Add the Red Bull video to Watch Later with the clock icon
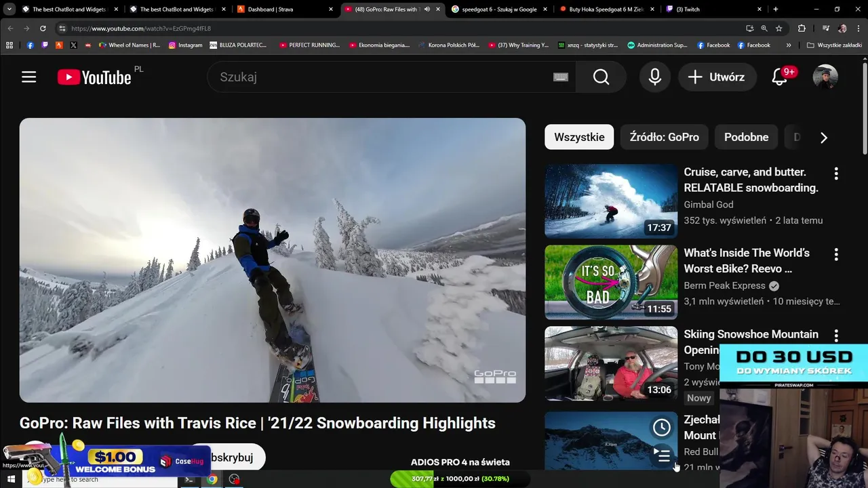The image size is (868, 488). [x=661, y=427]
